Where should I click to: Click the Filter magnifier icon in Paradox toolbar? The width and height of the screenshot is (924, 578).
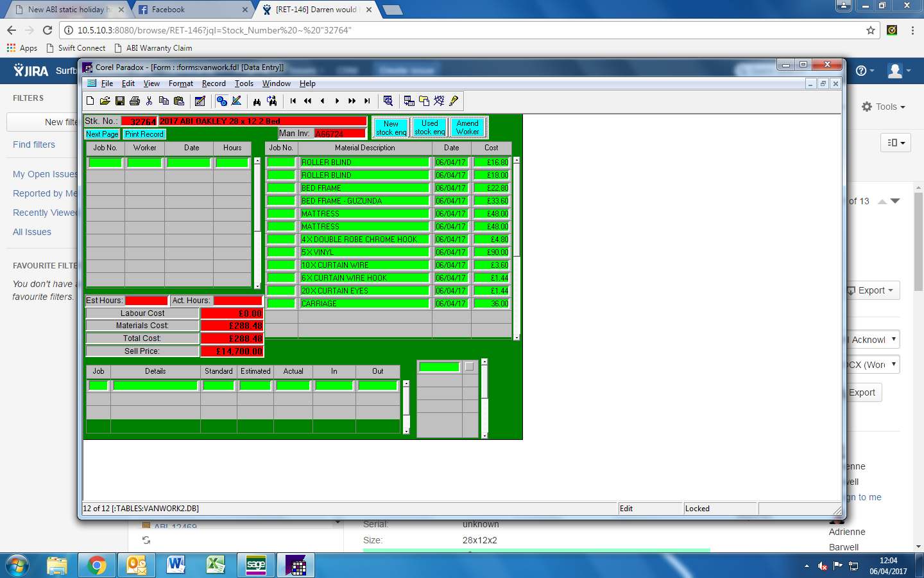(388, 101)
